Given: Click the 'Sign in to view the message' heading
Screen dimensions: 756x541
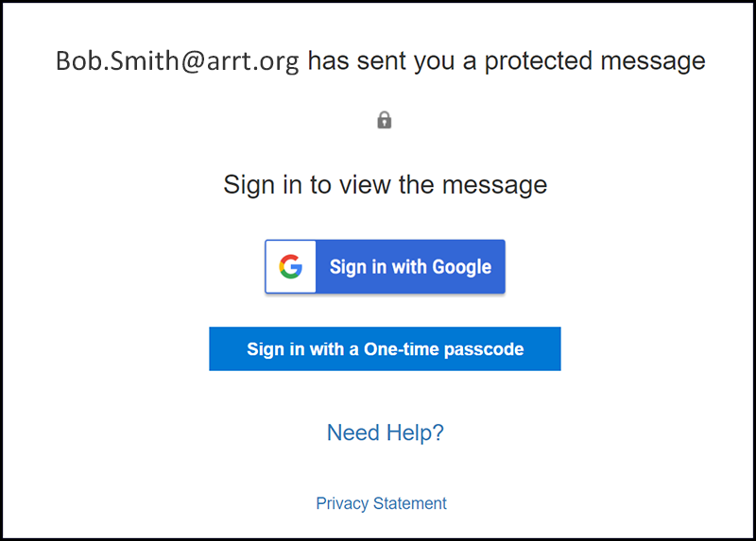Looking at the screenshot, I should pyautogui.click(x=386, y=185).
